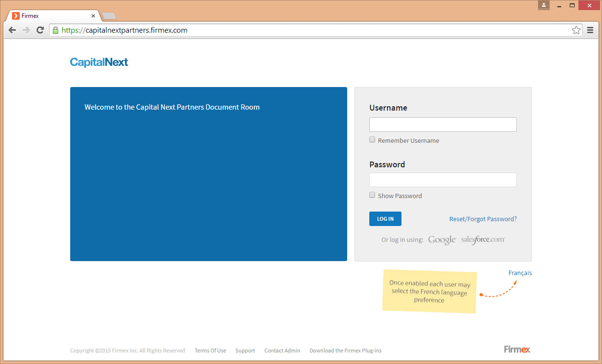Open the Chrome user profile icon
The image size is (602, 364).
pos(544,5)
